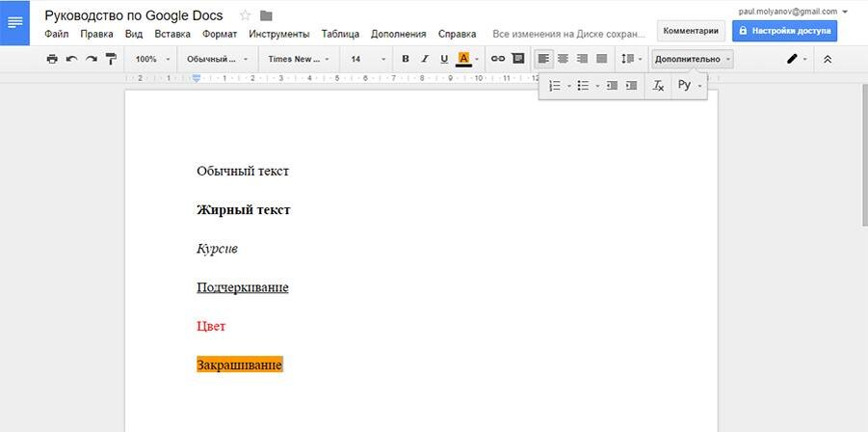This screenshot has height=432, width=868.
Task: Add a comment via toolbar comment icon
Action: tap(518, 59)
